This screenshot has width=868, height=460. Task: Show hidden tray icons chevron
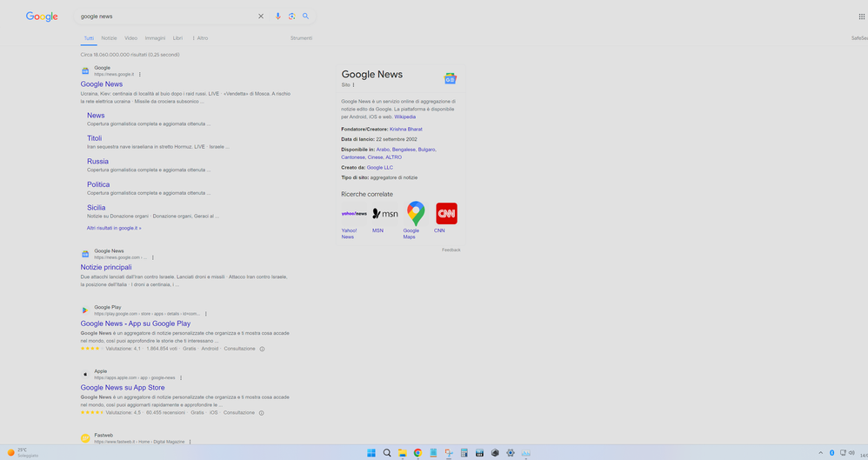tap(820, 453)
